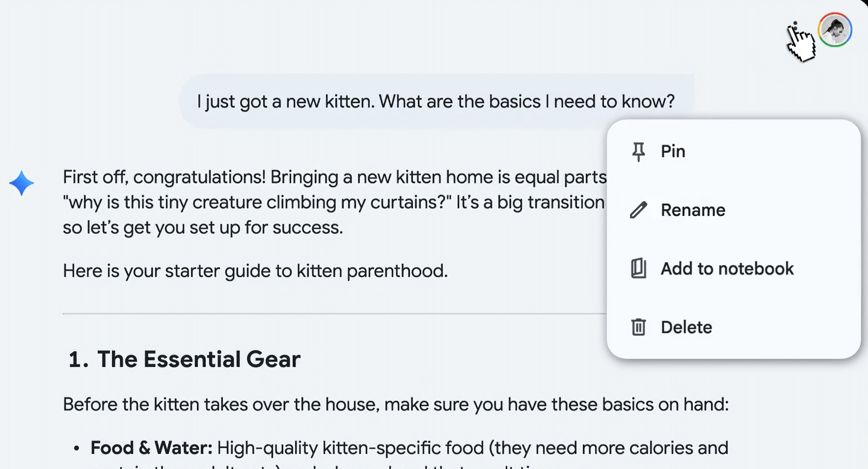Click the user's new kitten prompt bubble

[x=436, y=101]
